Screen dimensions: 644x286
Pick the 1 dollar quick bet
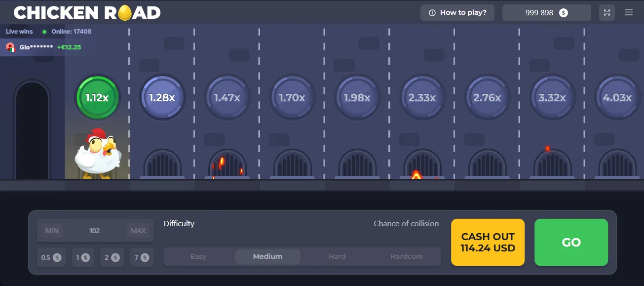[x=82, y=257]
